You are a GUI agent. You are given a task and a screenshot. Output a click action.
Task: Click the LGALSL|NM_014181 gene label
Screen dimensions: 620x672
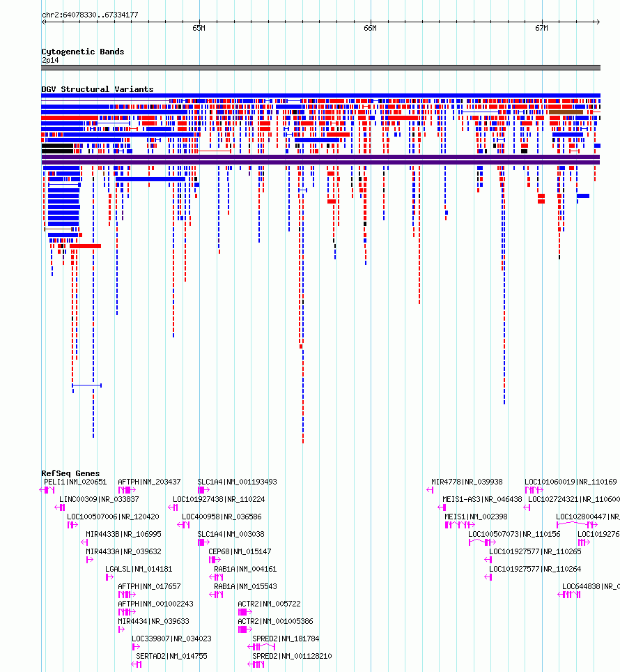click(139, 569)
